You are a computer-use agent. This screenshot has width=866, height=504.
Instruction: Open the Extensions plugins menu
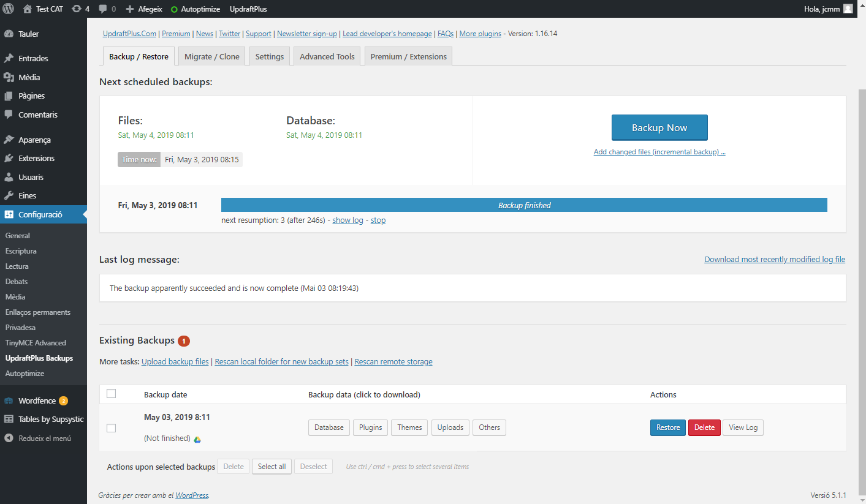click(x=44, y=158)
